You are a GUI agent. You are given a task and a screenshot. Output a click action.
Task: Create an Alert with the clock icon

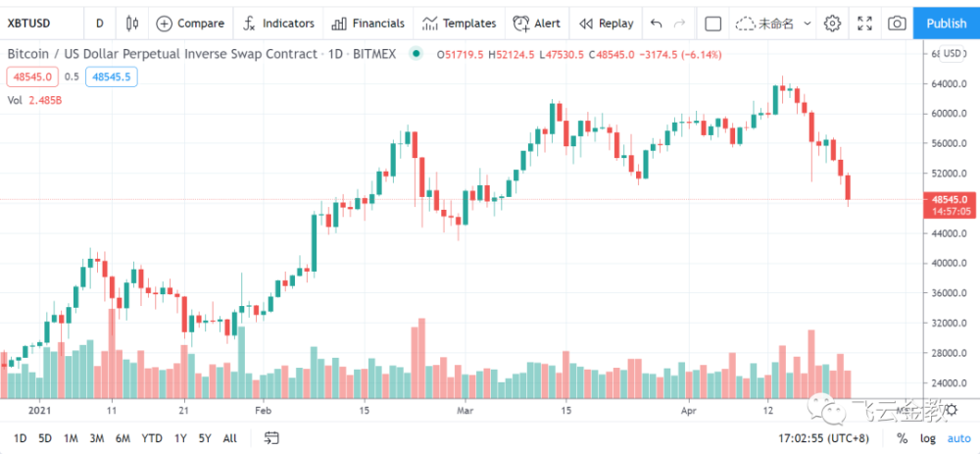(x=537, y=23)
